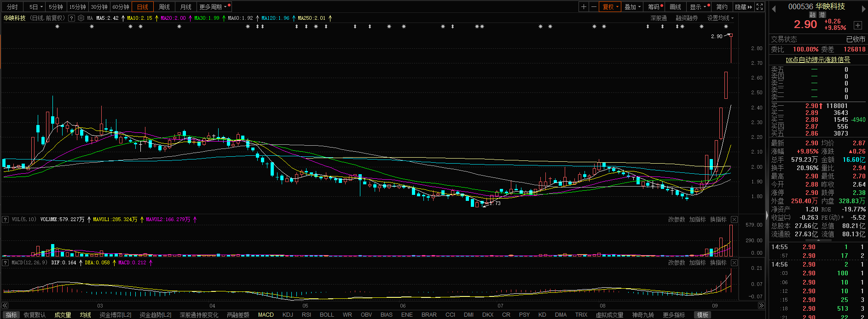The image size is (868, 319).
Task: Toggle the 筹码 chip distribution view
Action: pyautogui.click(x=654, y=7)
